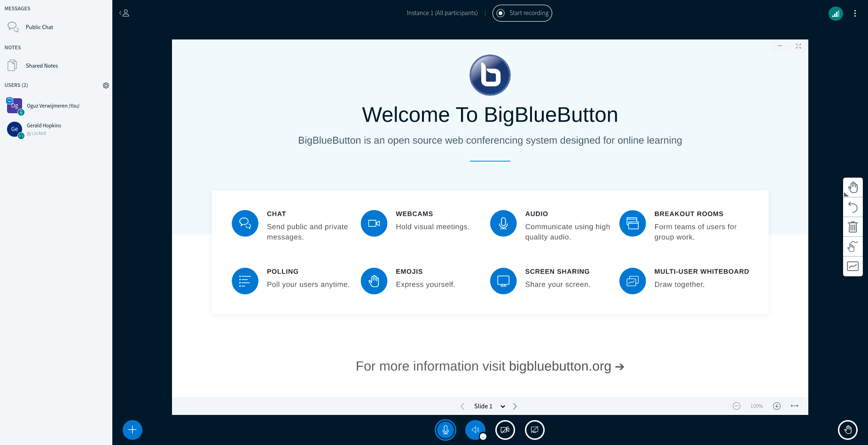This screenshot has width=868, height=445.
Task: Undo the last whiteboard annotation
Action: [853, 207]
